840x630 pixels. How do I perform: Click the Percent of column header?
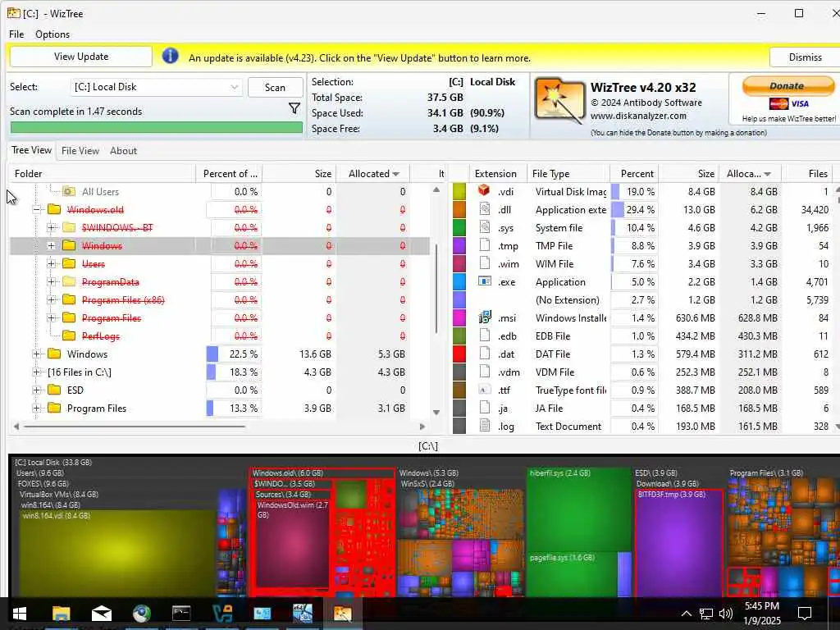230,174
